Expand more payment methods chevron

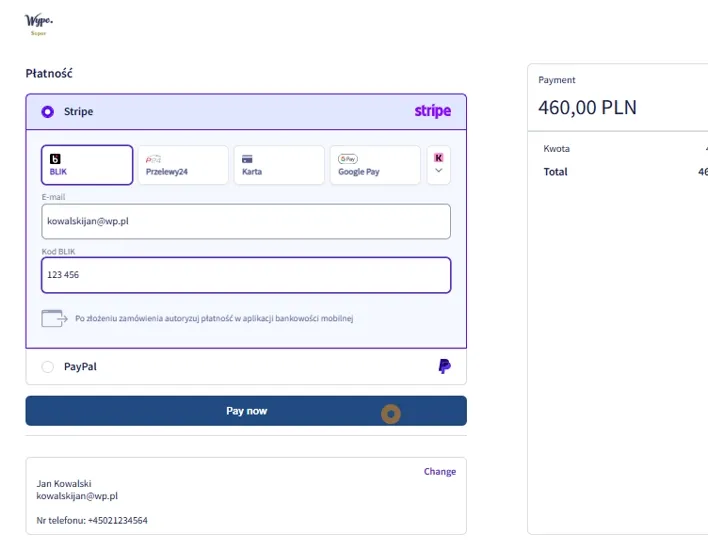tap(438, 172)
